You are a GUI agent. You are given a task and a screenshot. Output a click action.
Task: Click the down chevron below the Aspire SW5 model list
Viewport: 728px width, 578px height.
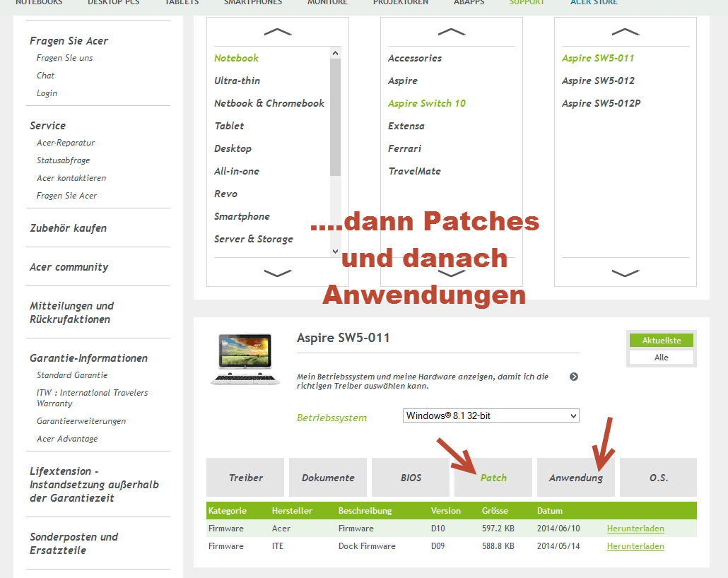626,273
